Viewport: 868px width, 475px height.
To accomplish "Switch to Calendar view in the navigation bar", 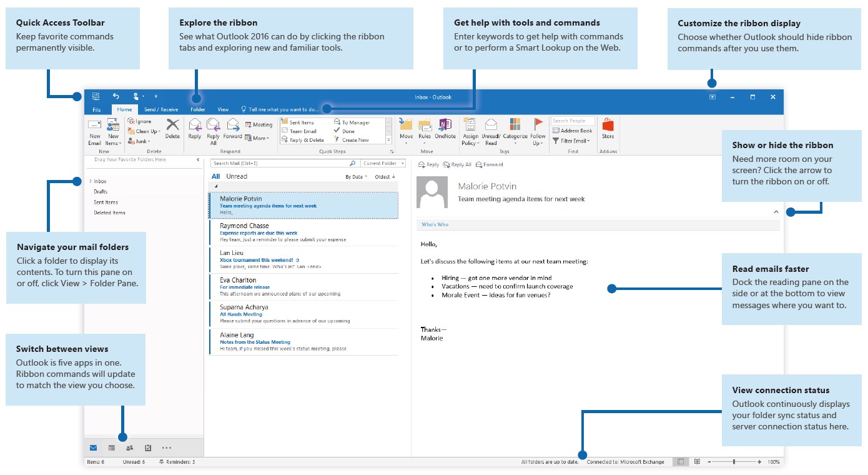I will (111, 447).
